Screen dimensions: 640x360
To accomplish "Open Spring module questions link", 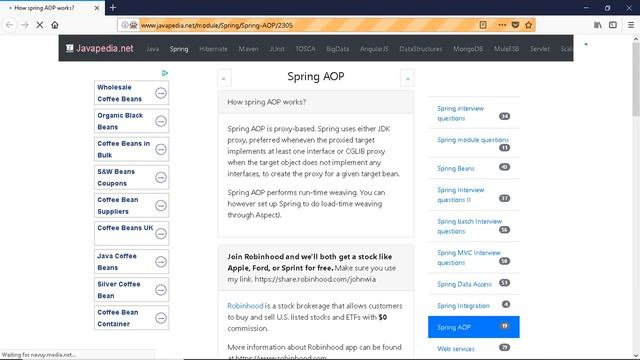I will click(473, 140).
